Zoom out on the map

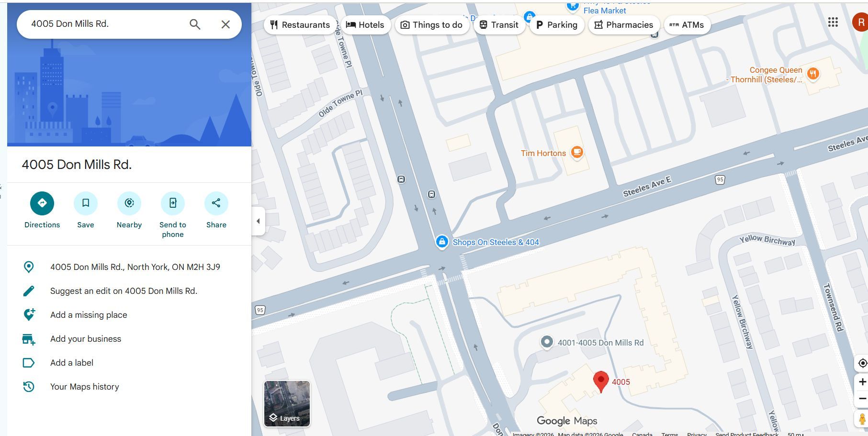point(862,399)
